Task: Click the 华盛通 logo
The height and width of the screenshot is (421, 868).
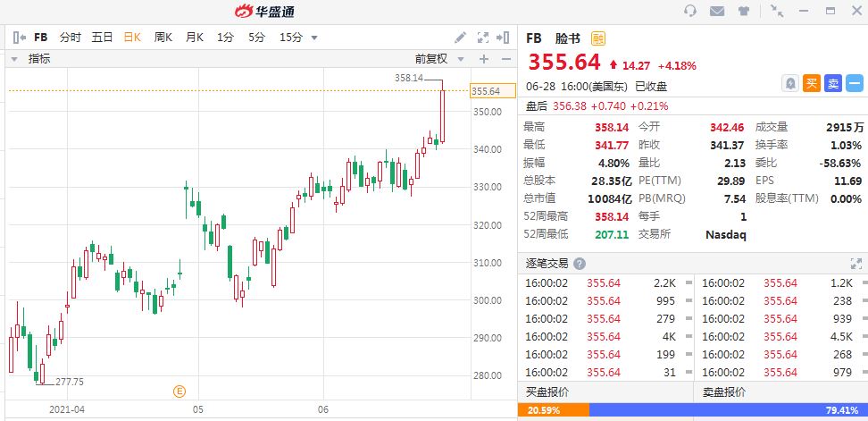Action: point(264,11)
